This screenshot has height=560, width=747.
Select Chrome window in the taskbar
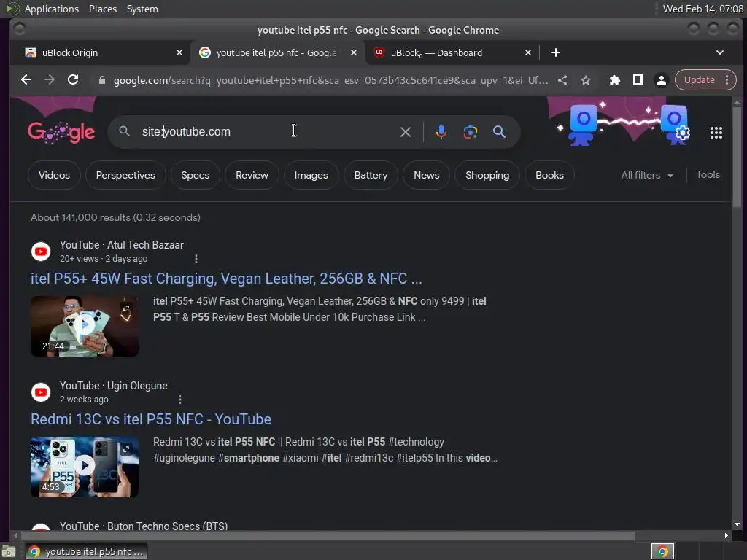tap(86, 551)
